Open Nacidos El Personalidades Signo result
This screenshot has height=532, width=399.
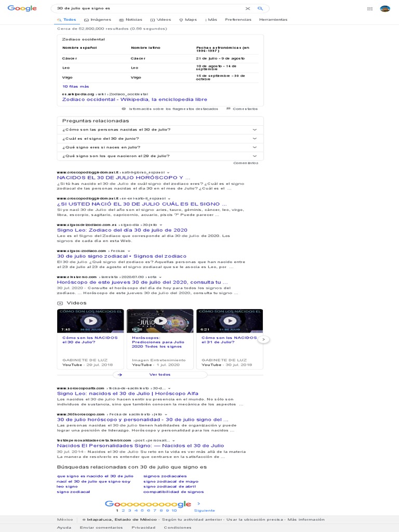[140, 446]
